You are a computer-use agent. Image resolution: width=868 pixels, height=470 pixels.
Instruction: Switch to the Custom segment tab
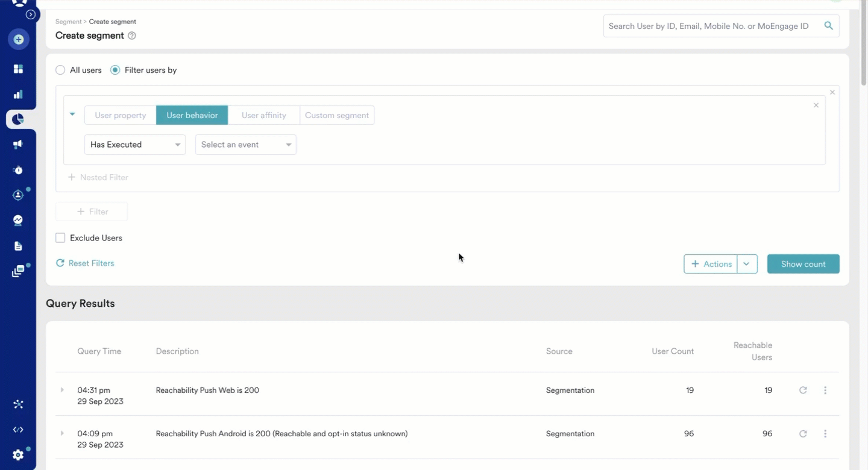[337, 115]
